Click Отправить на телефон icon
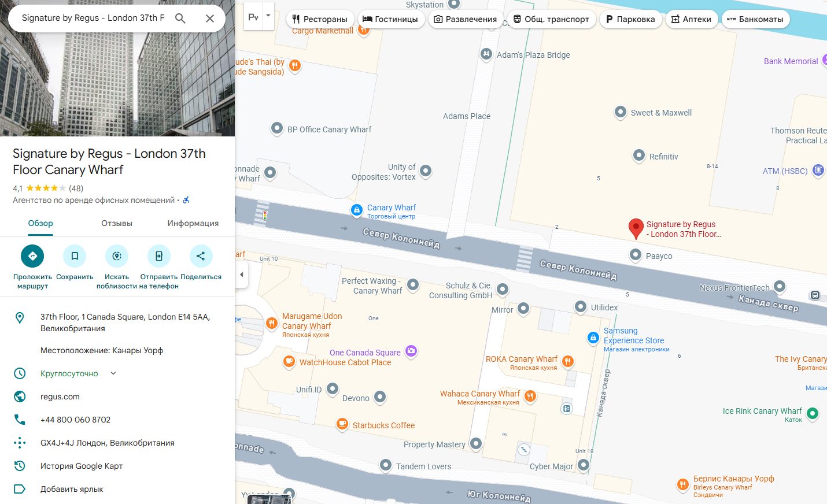 159,256
